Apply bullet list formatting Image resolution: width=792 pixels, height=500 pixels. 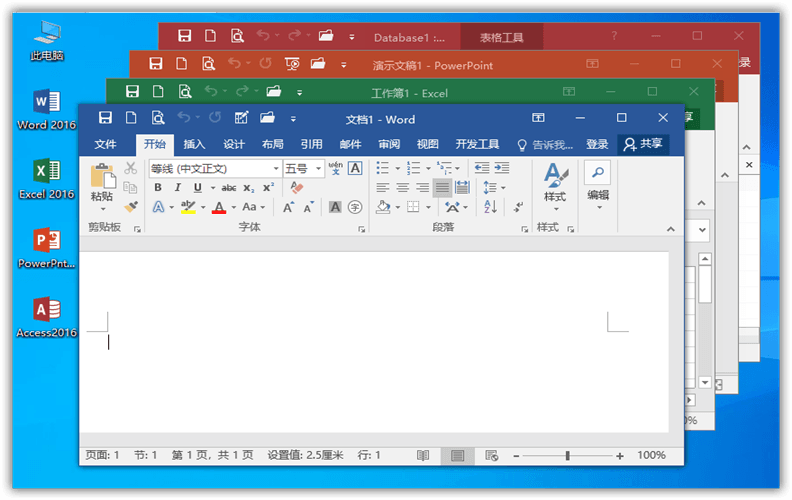[383, 168]
